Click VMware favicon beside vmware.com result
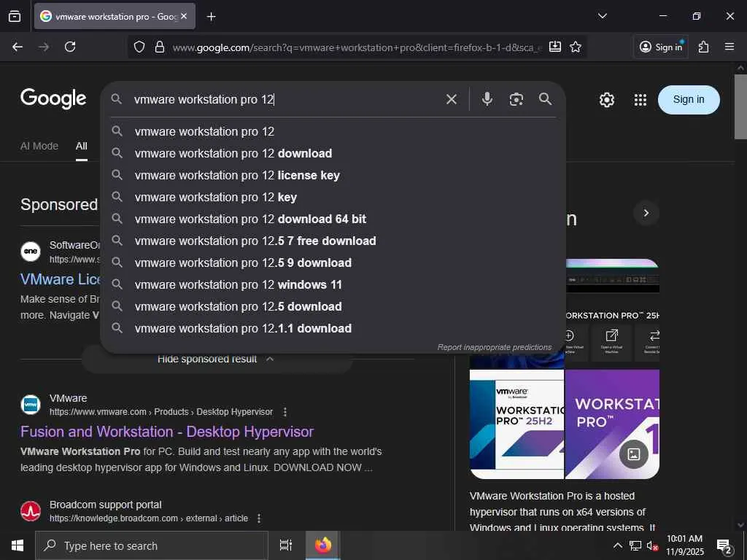The width and height of the screenshot is (747, 560). pos(31,405)
